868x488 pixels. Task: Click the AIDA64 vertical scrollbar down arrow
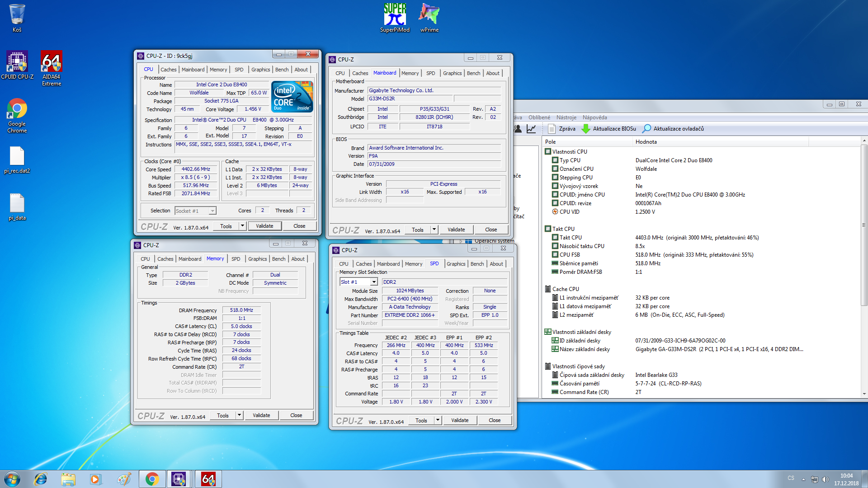pyautogui.click(x=864, y=394)
